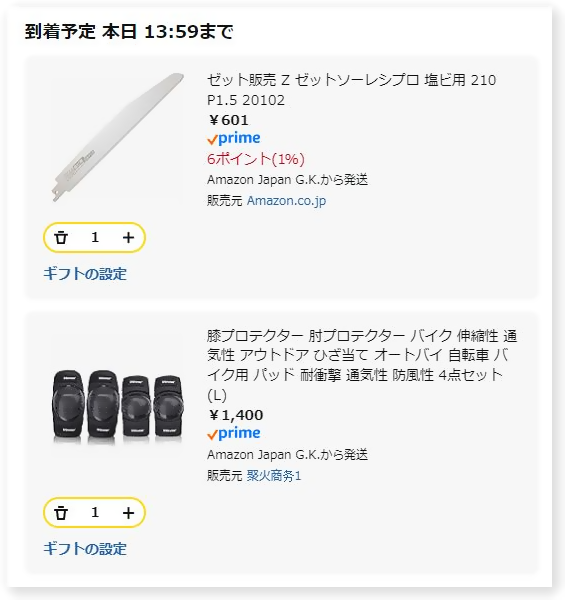Open gift settings for saw blade
Screen dimensions: 565x600
click(x=85, y=274)
